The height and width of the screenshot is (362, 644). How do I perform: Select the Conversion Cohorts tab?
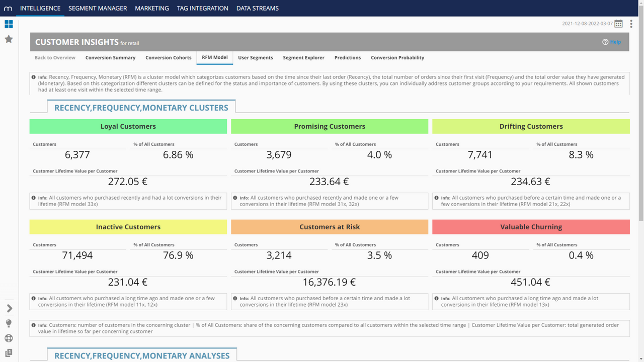(168, 57)
